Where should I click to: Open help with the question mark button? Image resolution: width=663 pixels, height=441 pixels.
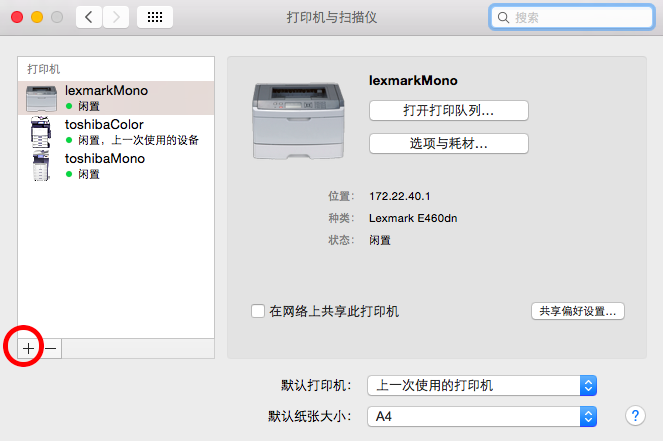[x=634, y=415]
